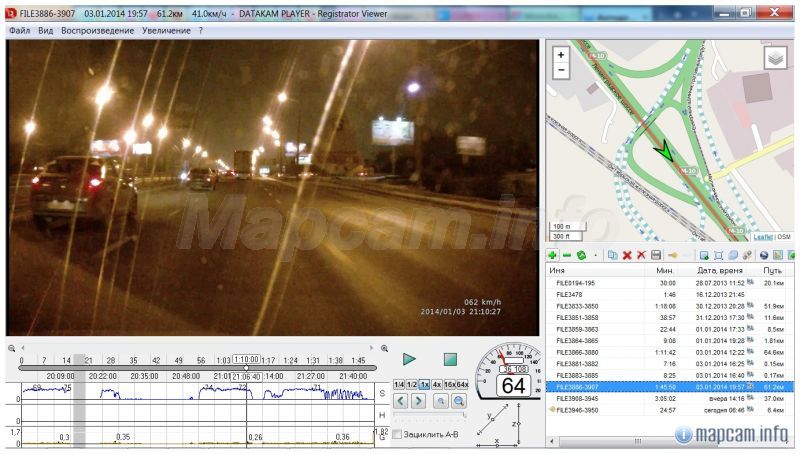Click the green minus remove file icon
Image resolution: width=800 pixels, height=454 pixels.
coord(566,256)
